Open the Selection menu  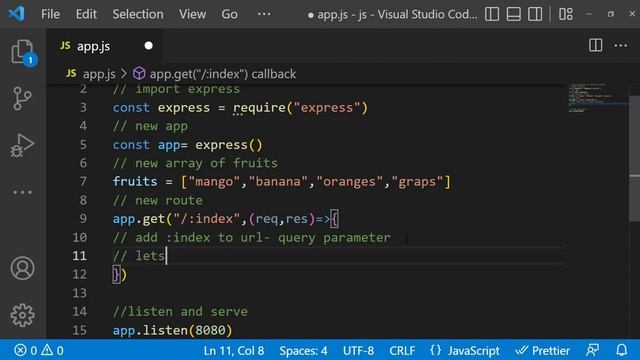pyautogui.click(x=138, y=14)
